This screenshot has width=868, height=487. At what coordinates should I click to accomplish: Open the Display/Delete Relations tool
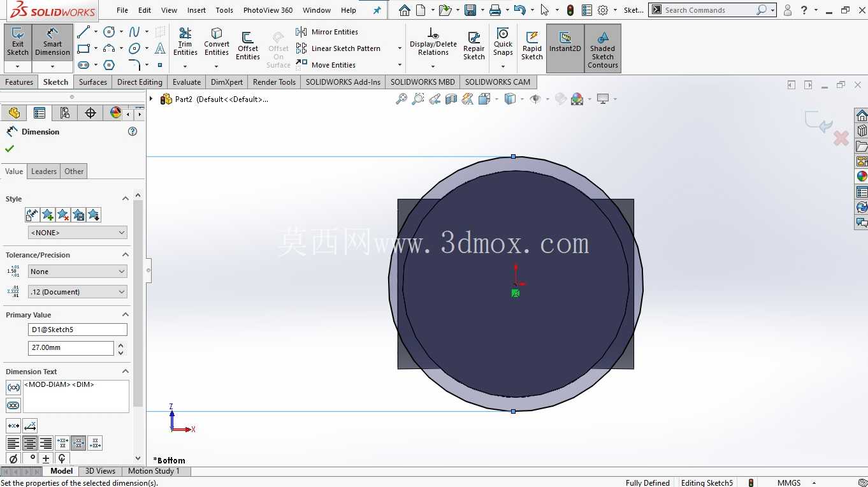tap(433, 43)
